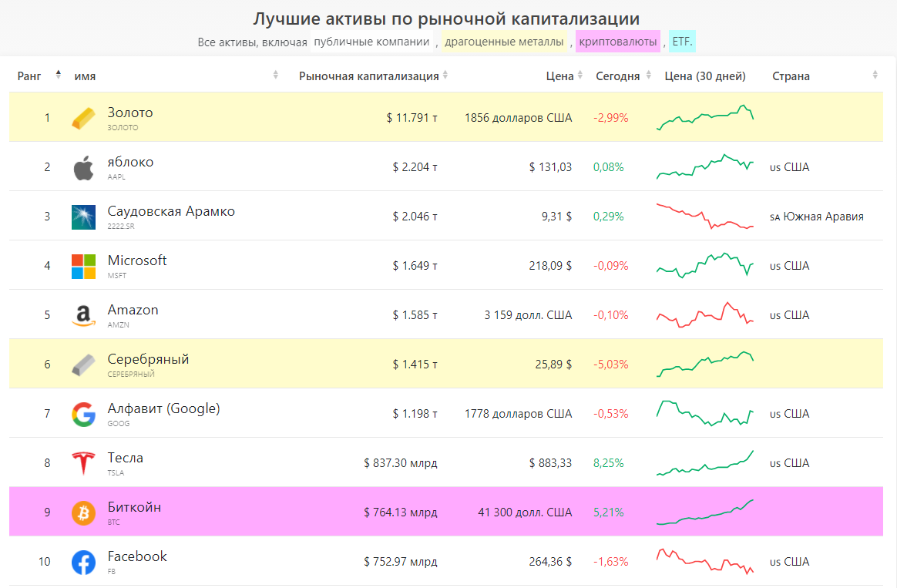897x588 pixels.
Task: Sort table by Ранг column arrows
Action: tap(58, 74)
